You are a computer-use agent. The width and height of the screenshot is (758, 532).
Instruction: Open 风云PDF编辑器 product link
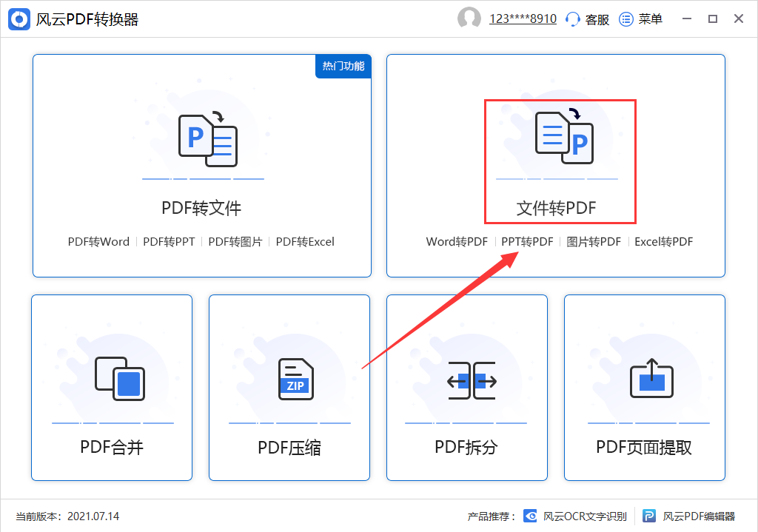click(699, 516)
